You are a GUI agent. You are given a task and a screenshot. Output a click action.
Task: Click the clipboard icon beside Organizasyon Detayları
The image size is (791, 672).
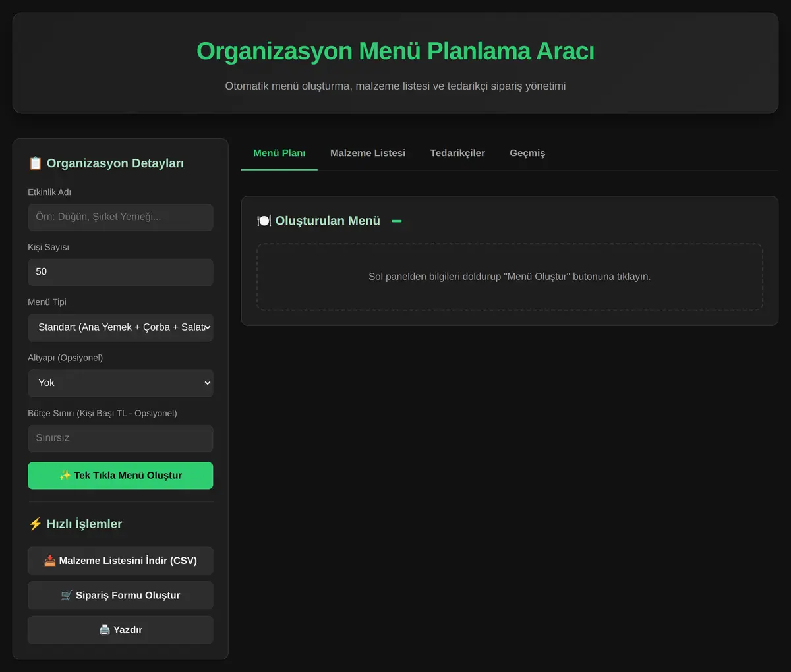[35, 163]
